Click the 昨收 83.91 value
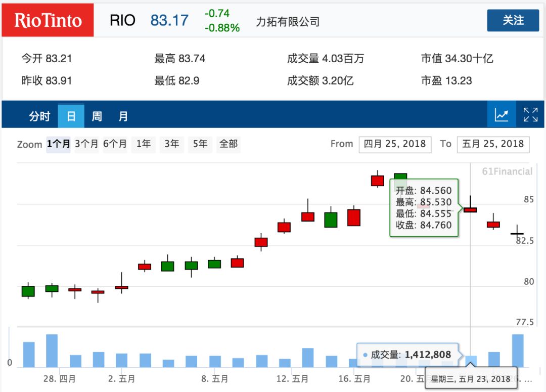The width and height of the screenshot is (546, 392). (47, 80)
